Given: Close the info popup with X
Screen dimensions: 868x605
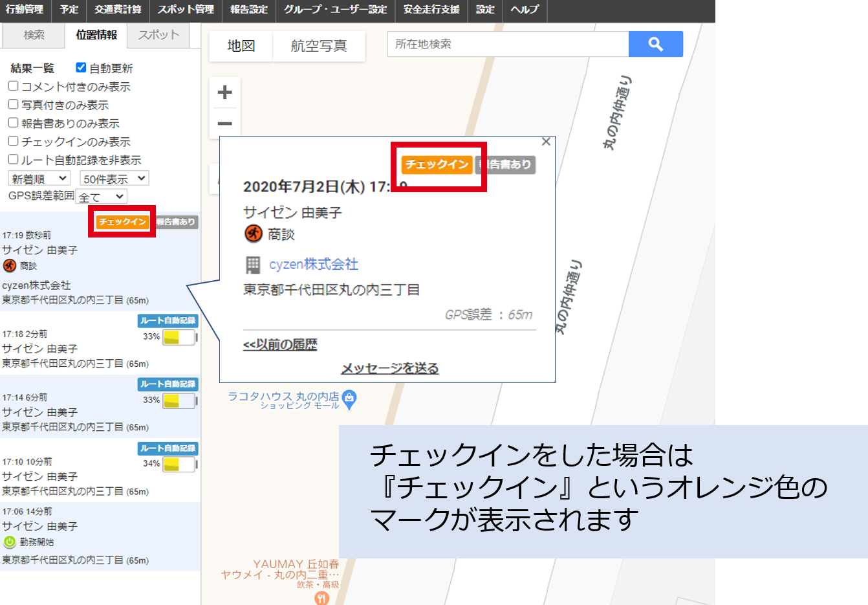Looking at the screenshot, I should coord(546,142).
